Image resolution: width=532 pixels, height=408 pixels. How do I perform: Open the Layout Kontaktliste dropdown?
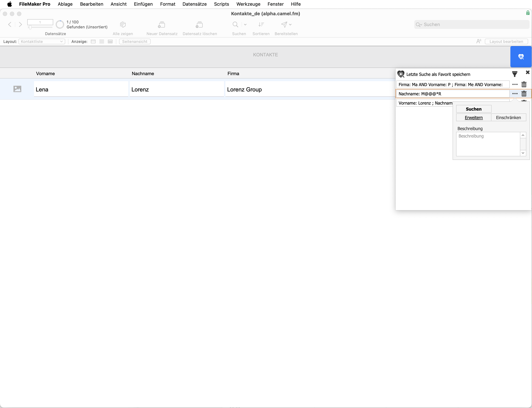(42, 41)
